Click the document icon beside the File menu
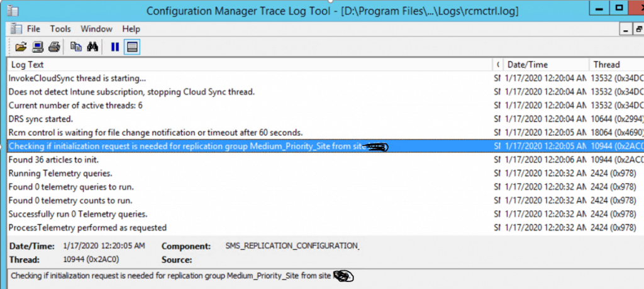Image resolution: width=644 pixels, height=289 pixels. click(x=16, y=29)
